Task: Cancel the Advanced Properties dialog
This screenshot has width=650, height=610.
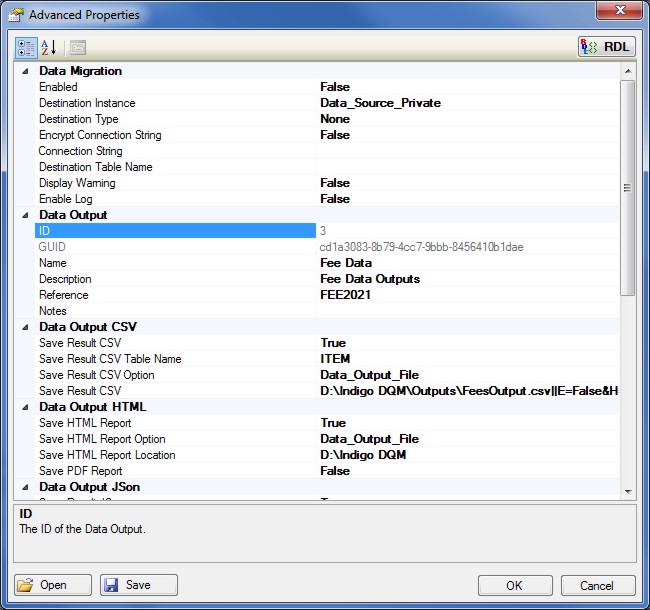Action: point(597,585)
